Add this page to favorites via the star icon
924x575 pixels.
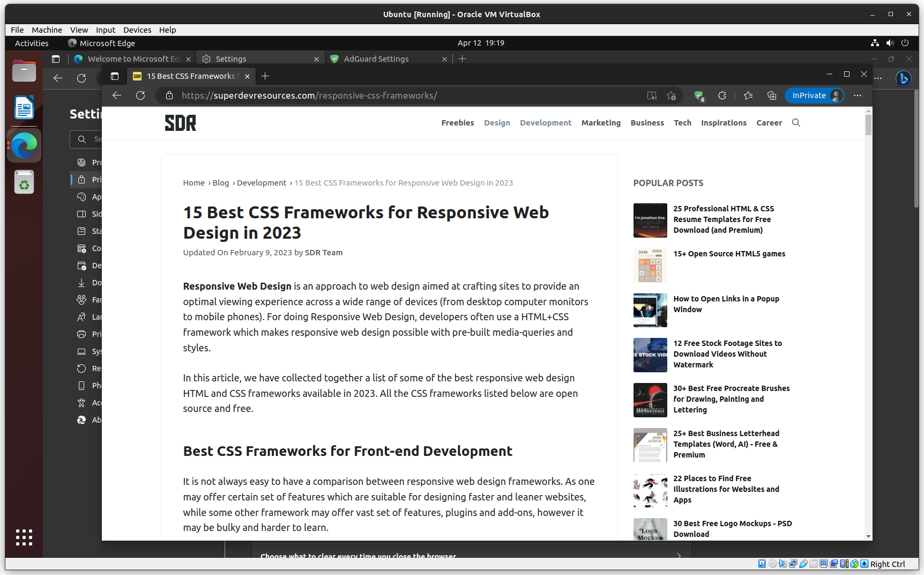coord(672,95)
